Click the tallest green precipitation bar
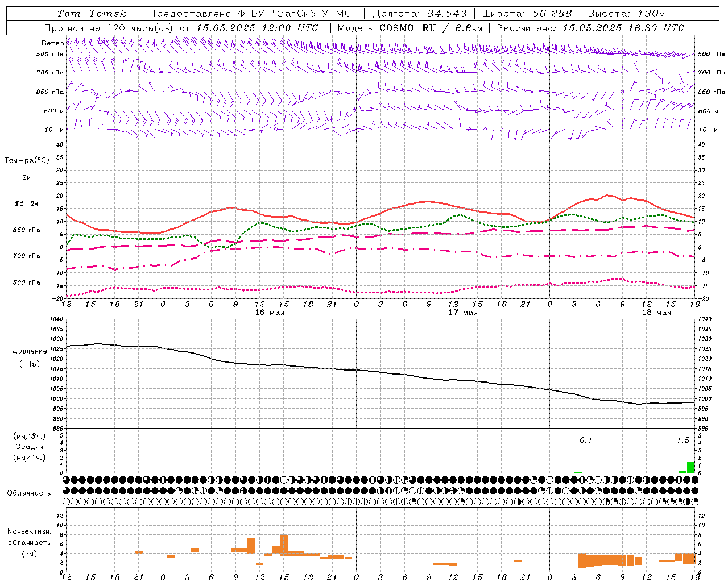 [691, 467]
